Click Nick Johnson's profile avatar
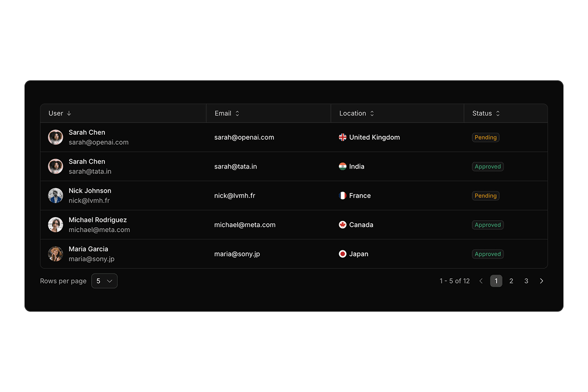The width and height of the screenshot is (588, 392). click(x=55, y=196)
